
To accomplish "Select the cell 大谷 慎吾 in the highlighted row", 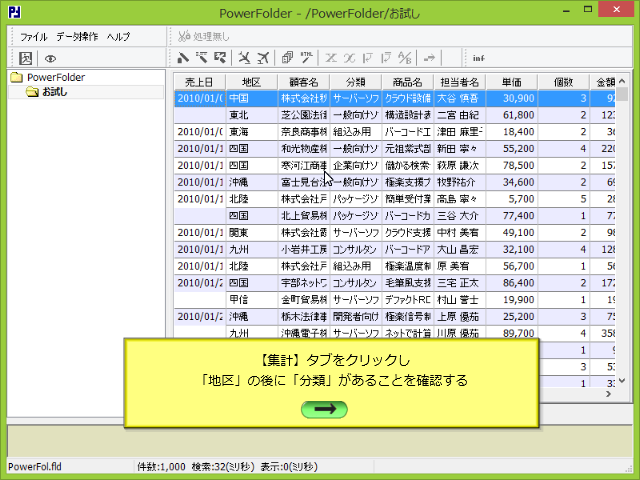I will click(460, 98).
